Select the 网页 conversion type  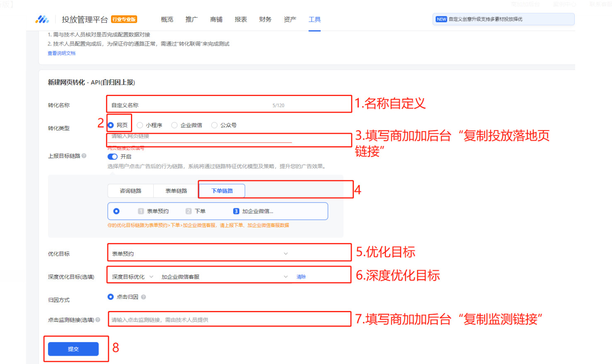pyautogui.click(x=111, y=125)
